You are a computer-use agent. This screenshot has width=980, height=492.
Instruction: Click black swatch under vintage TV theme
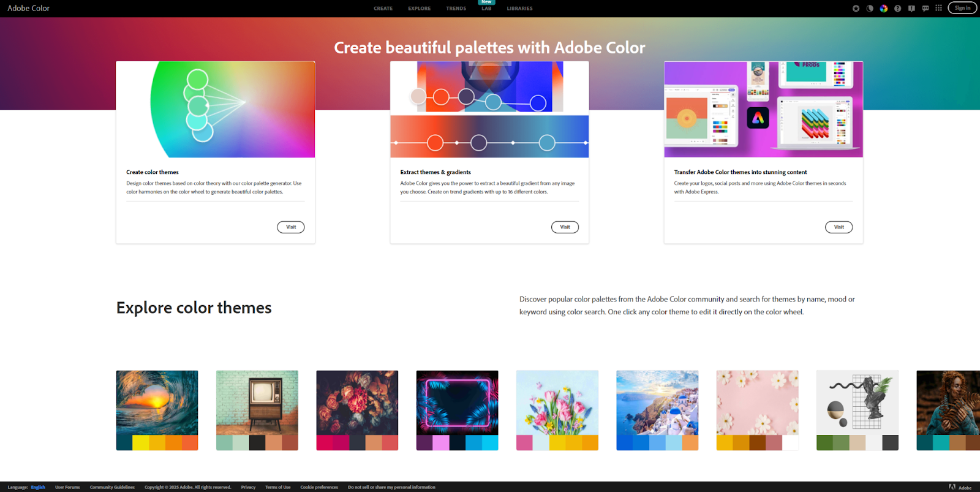(x=257, y=442)
